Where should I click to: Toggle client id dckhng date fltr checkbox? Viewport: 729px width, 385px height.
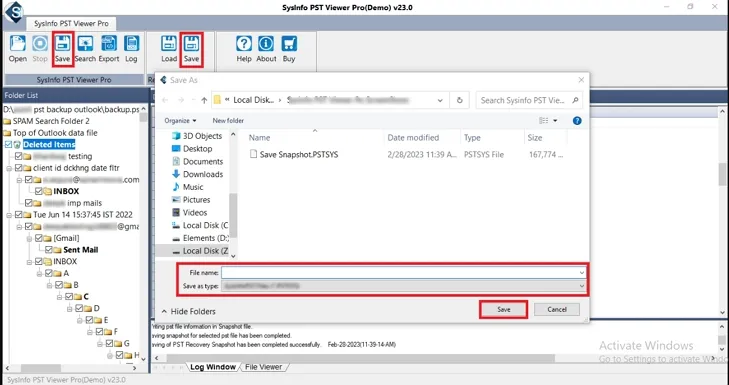tap(18, 168)
